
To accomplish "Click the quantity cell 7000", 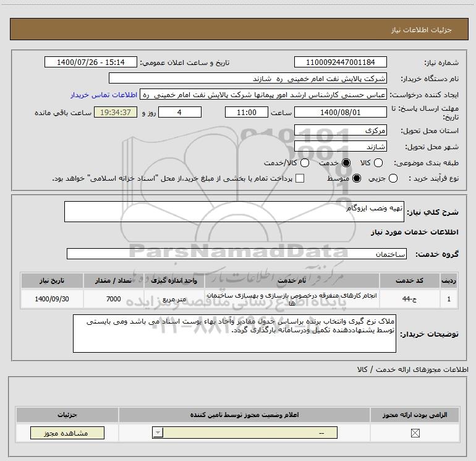I will click(113, 299).
